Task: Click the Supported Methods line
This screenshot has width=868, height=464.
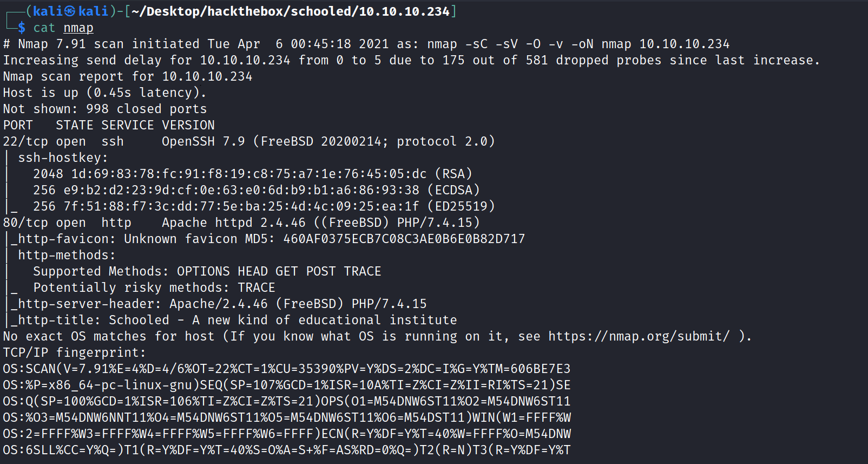Action: tap(207, 271)
